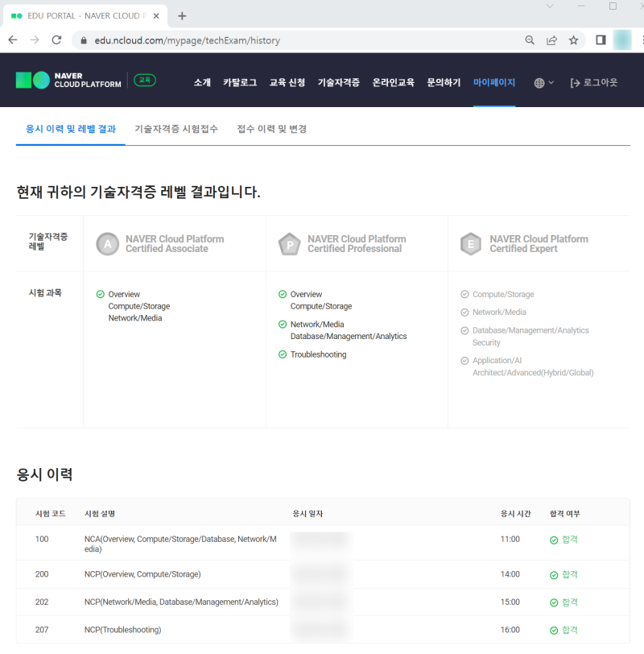Image resolution: width=644 pixels, height=654 pixels.
Task: Click the NCP(Troubleshooting) description
Action: (x=123, y=629)
